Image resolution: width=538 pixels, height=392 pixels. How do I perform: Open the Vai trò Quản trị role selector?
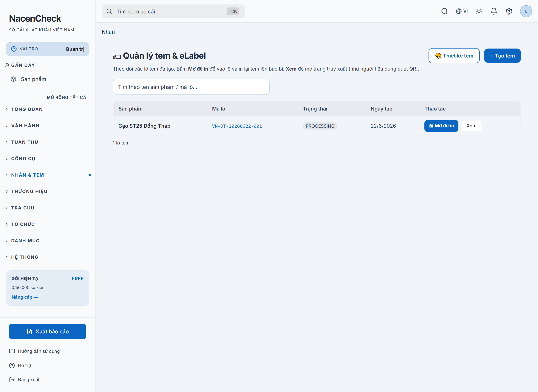click(x=47, y=49)
